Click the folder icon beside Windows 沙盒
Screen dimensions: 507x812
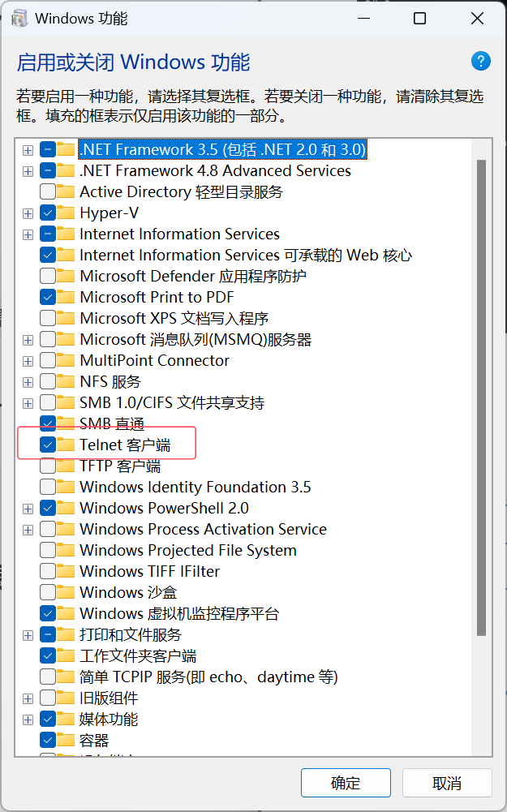click(67, 593)
